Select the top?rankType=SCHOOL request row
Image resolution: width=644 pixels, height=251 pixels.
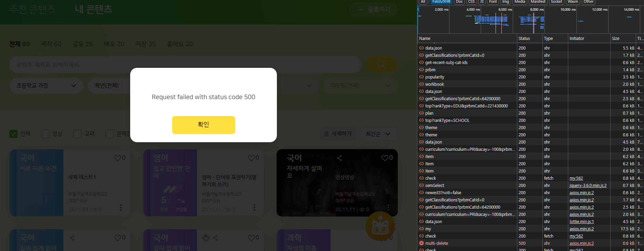(531, 121)
